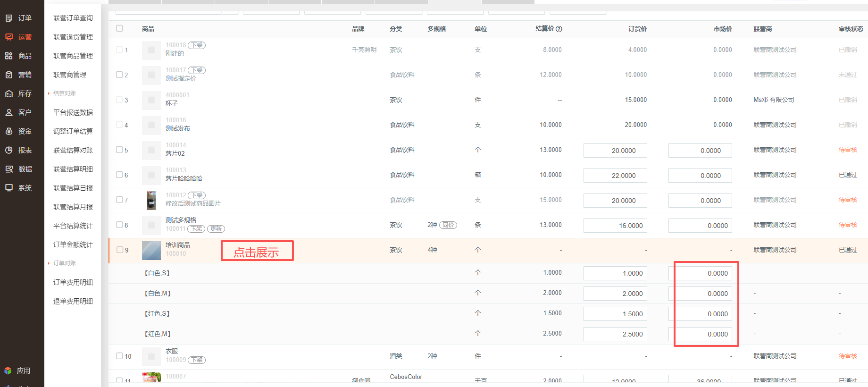Navigate to 联营结算明细
Screen dimensions: 868x387
(x=73, y=169)
